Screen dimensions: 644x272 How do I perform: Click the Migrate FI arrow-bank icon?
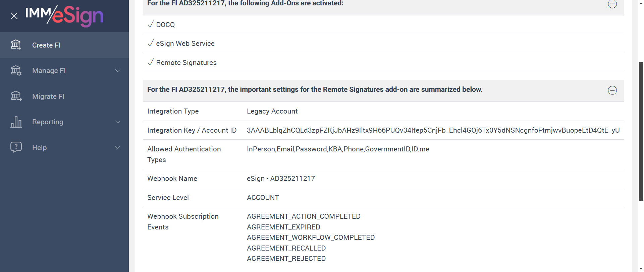(x=16, y=96)
